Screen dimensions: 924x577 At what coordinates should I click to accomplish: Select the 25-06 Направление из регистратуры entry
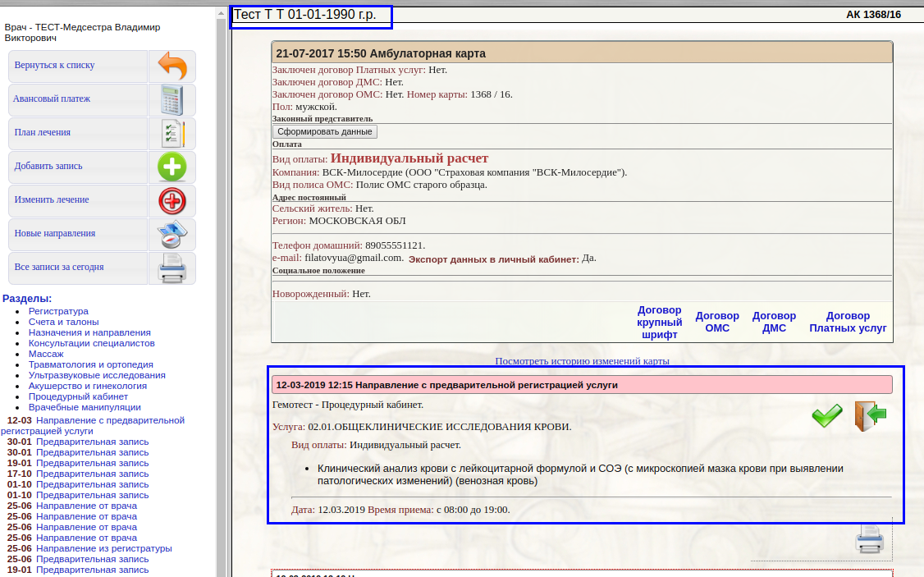click(x=104, y=548)
